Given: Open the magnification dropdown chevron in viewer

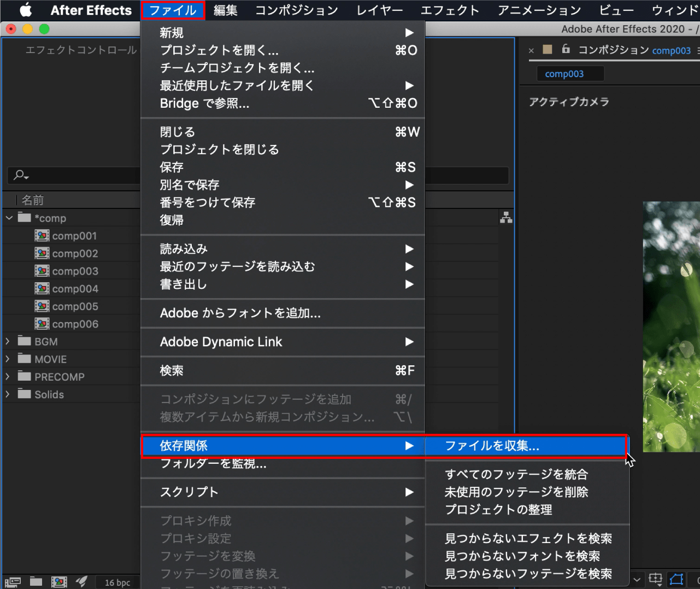Looking at the screenshot, I should 637,579.
